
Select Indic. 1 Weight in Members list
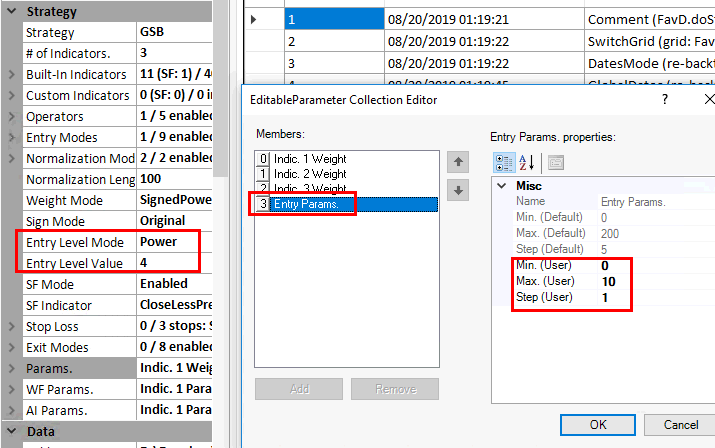tap(308, 159)
